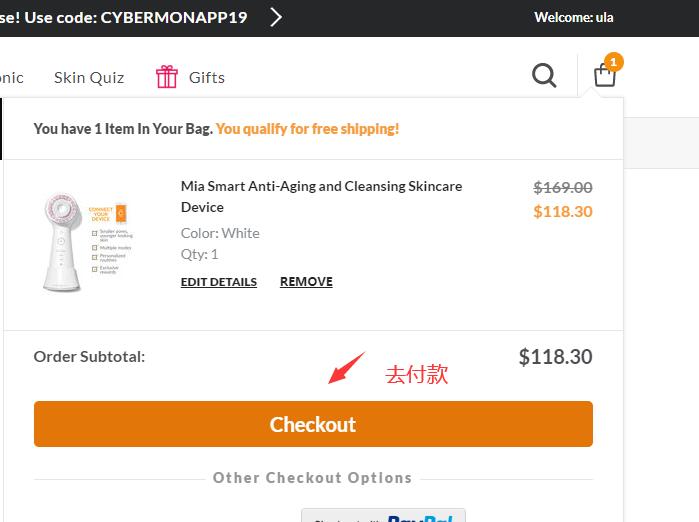
Task: Click the Welcome: ula account text
Action: point(574,17)
